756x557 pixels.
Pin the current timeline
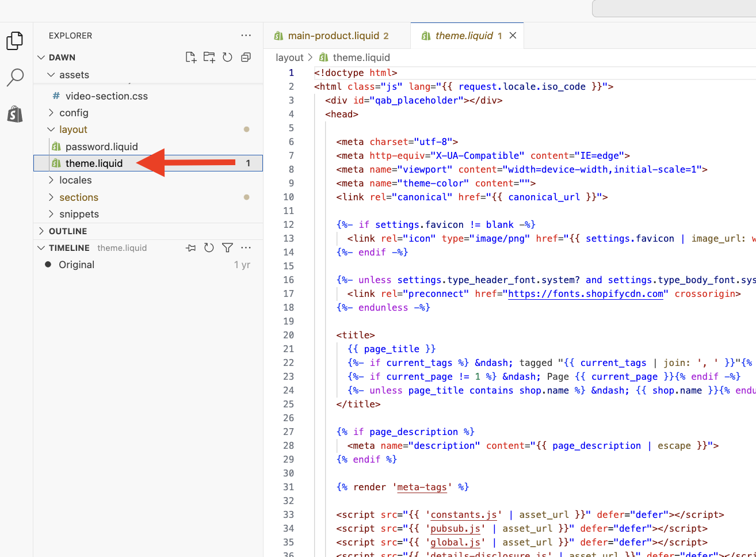pyautogui.click(x=191, y=248)
